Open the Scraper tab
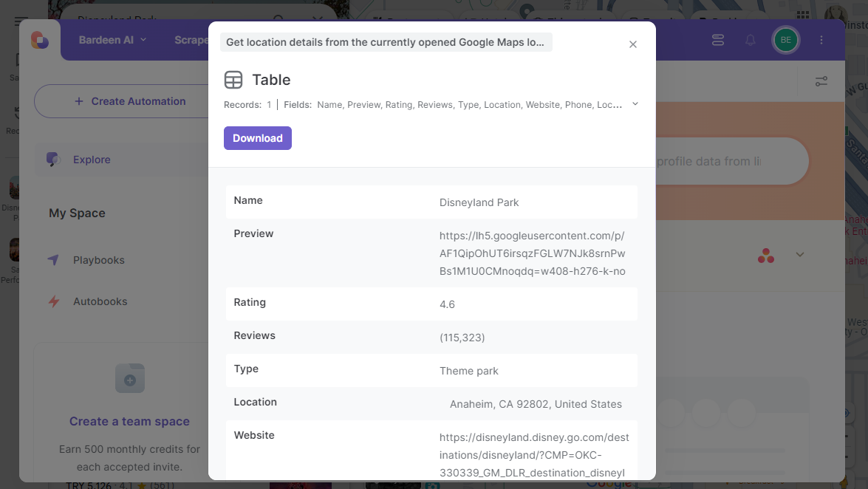The image size is (868, 489). point(191,40)
